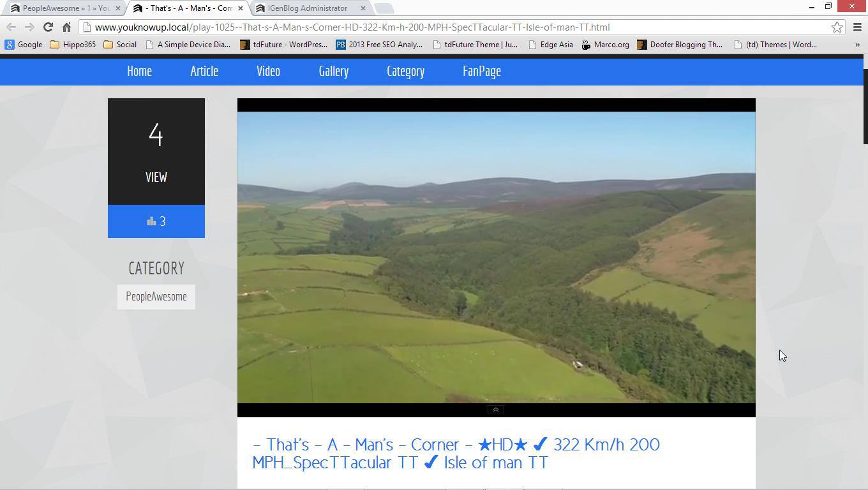This screenshot has width=868, height=490.
Task: Open the Social bookmark folder
Action: tap(120, 45)
